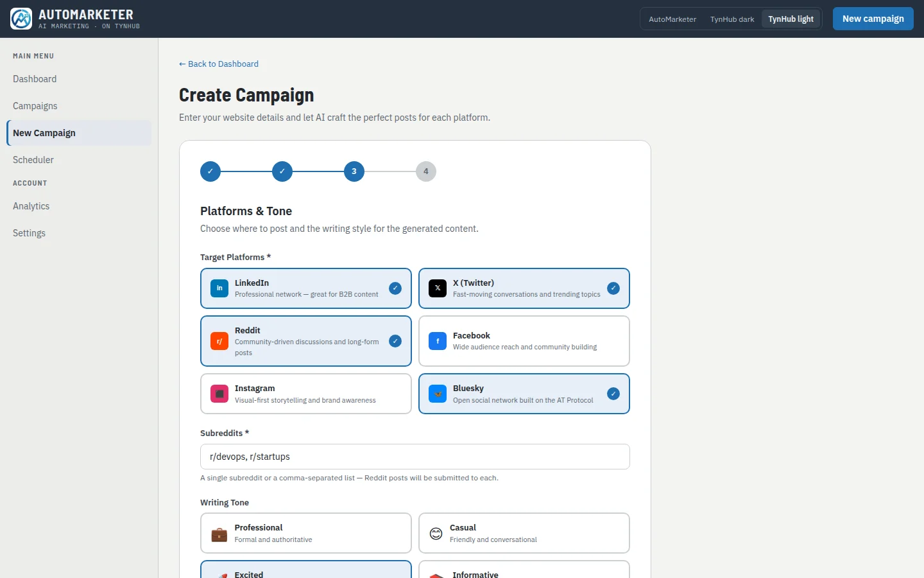
Task: Click the Professional briefcase icon
Action: 219,534
